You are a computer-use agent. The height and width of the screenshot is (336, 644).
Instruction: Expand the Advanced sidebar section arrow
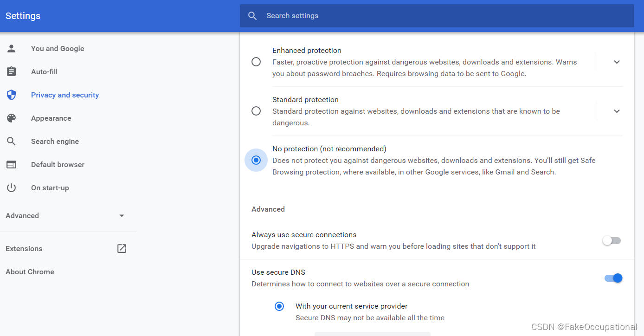point(122,216)
